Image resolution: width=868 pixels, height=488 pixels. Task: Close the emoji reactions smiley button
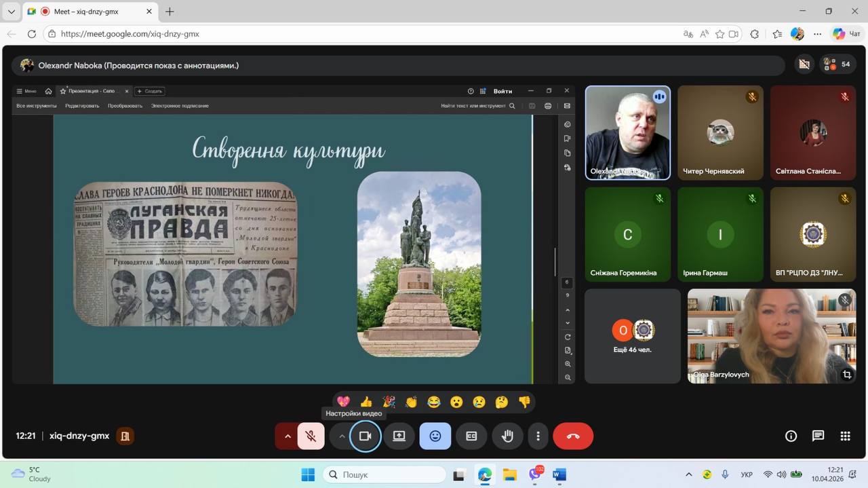435,436
